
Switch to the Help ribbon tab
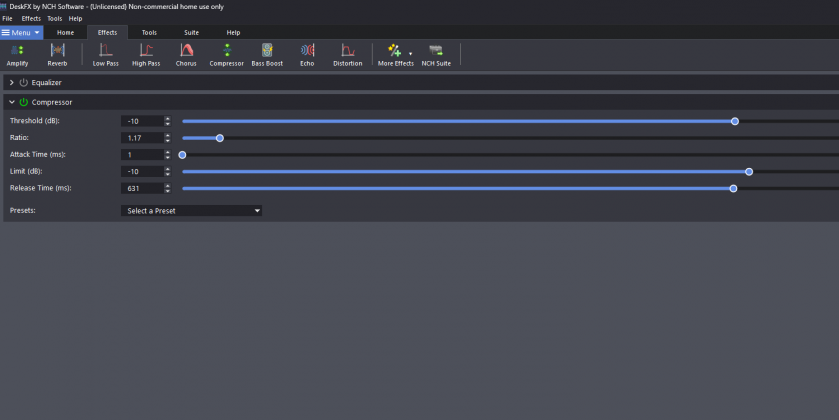[233, 33]
